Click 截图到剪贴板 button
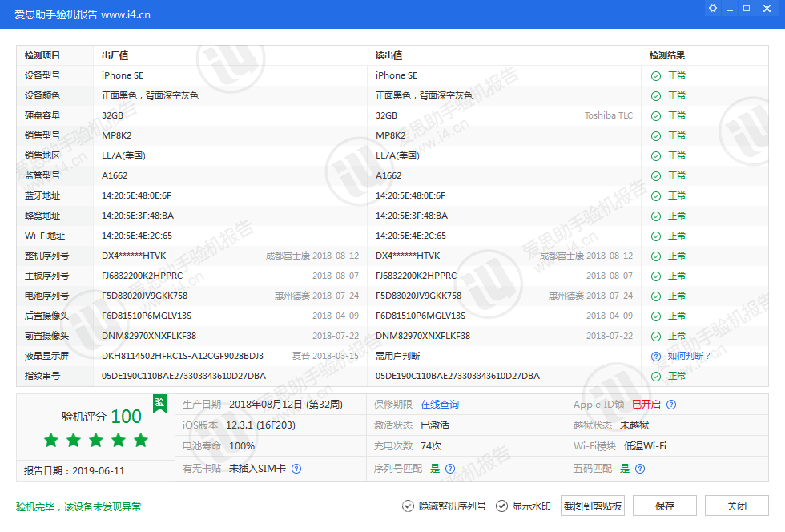 [x=593, y=506]
